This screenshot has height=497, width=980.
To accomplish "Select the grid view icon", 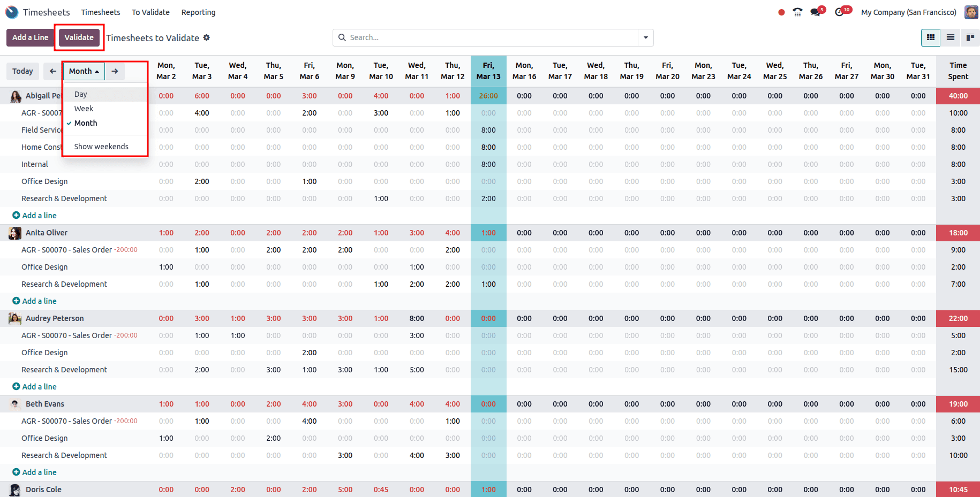I will click(931, 37).
